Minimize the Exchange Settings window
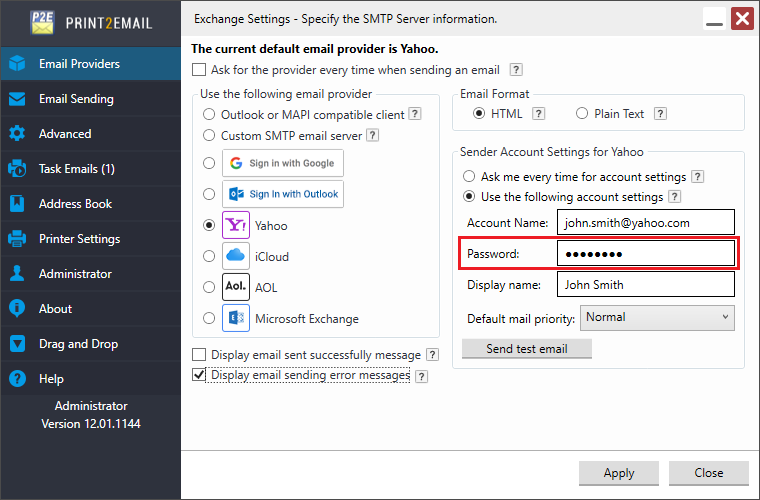 [714, 19]
